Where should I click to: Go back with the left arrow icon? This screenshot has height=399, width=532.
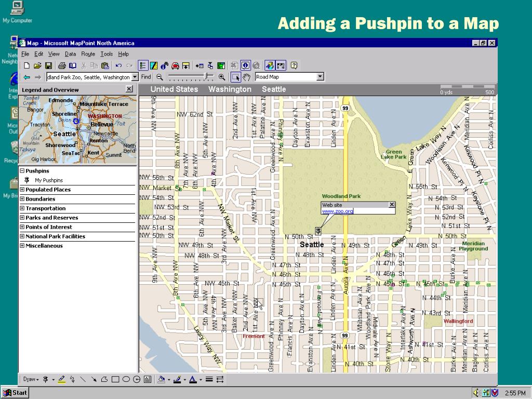click(x=27, y=77)
